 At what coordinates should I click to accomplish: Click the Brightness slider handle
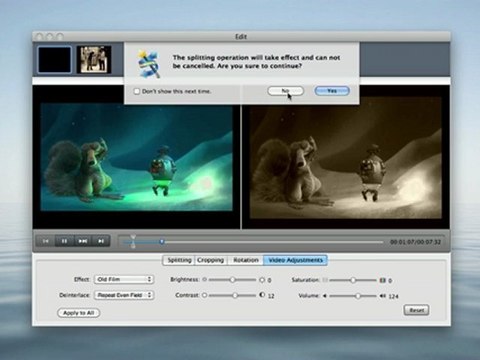coord(233,280)
